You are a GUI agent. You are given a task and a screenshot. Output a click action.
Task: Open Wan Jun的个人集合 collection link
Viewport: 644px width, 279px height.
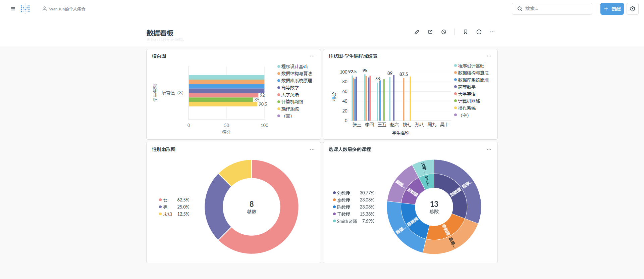67,9
